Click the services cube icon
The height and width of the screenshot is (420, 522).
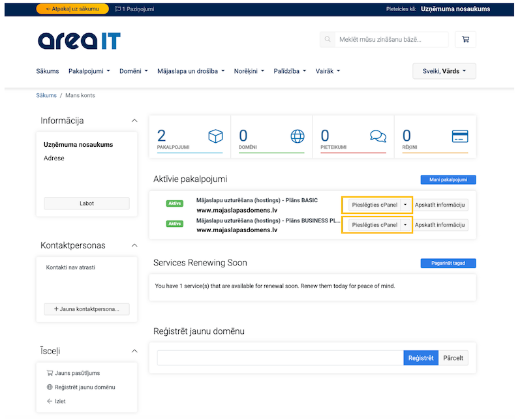(215, 136)
